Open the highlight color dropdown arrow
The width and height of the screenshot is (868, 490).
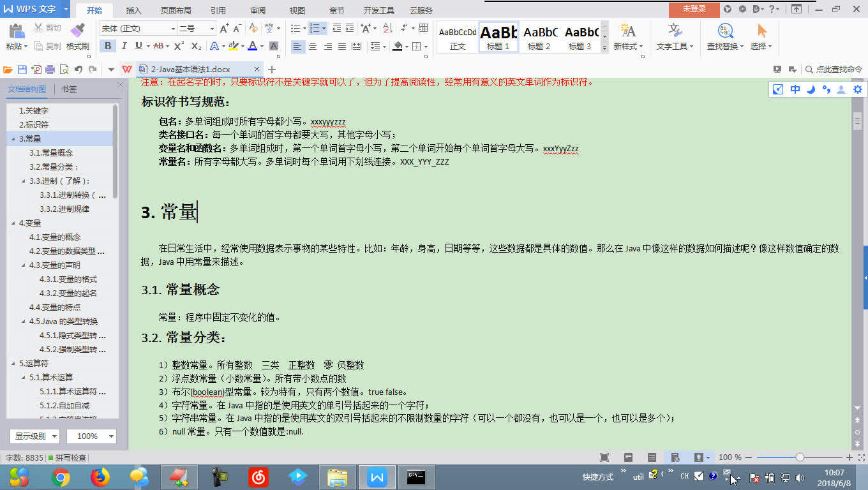point(243,46)
